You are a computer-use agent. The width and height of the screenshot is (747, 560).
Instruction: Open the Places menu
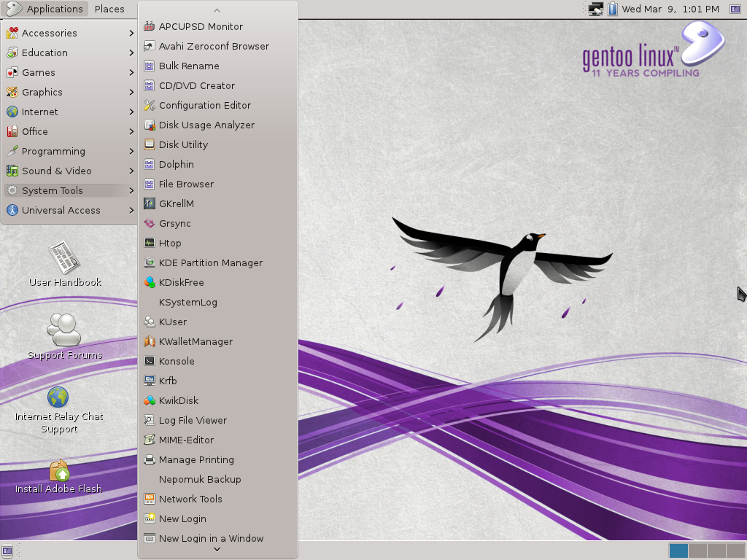coord(111,9)
